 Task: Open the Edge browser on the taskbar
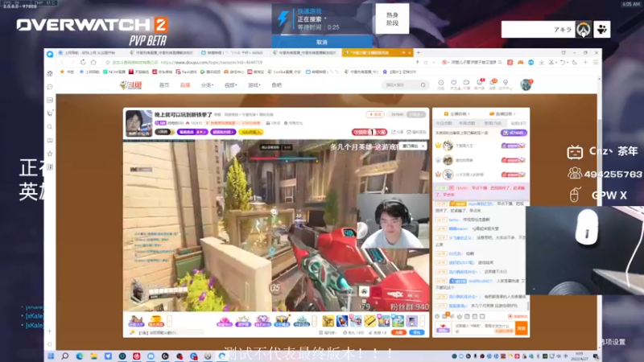(79, 356)
